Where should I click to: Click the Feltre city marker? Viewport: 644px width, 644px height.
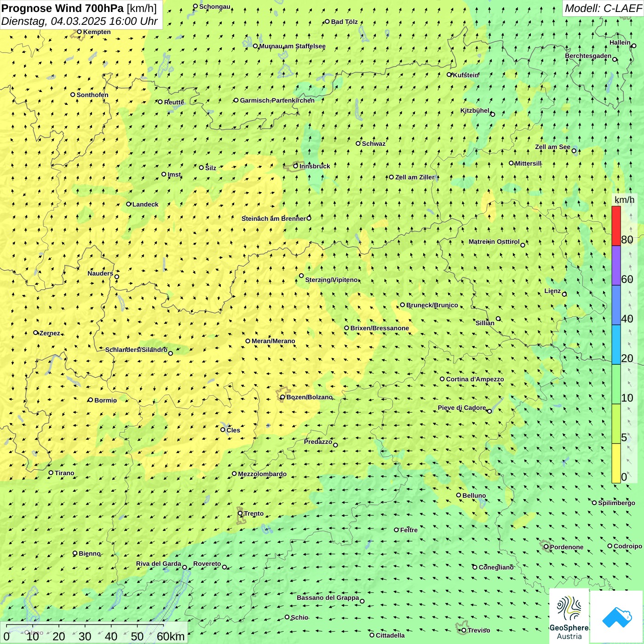pyautogui.click(x=396, y=530)
